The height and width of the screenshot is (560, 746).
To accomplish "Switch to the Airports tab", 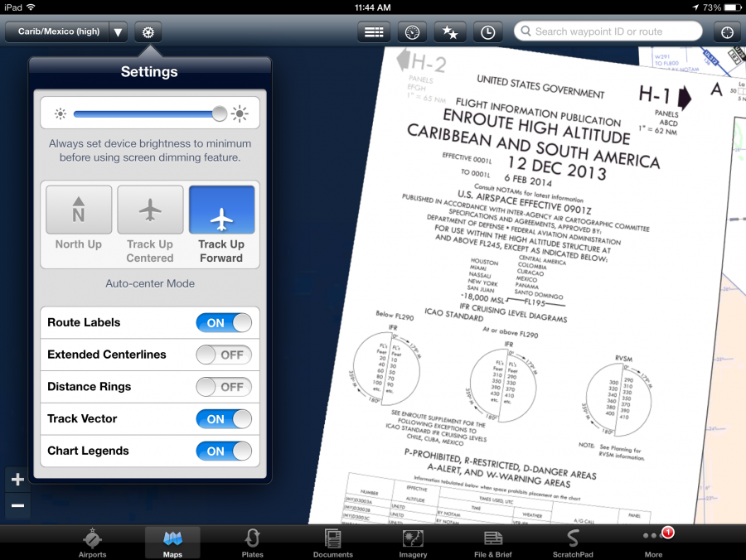I will pyautogui.click(x=92, y=543).
